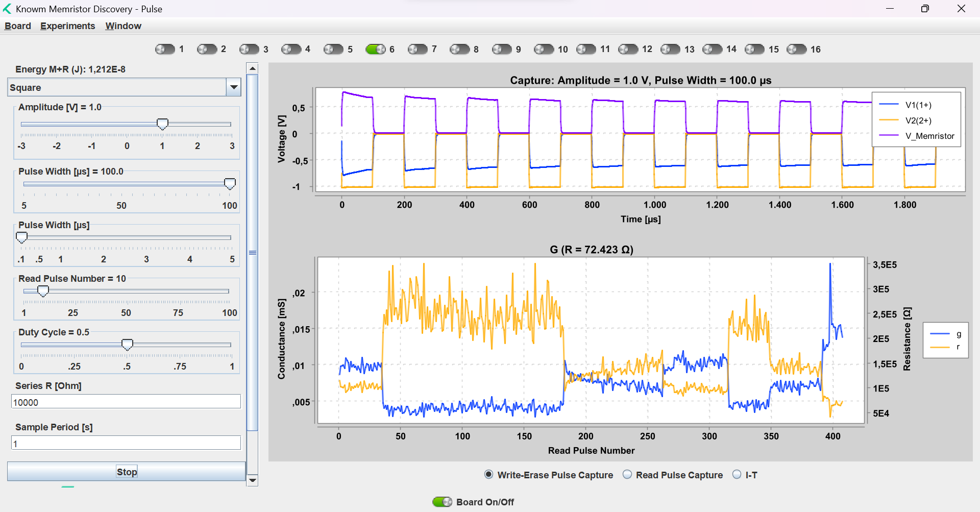Click the Knowm app logo icon
980x512 pixels.
[x=7, y=9]
